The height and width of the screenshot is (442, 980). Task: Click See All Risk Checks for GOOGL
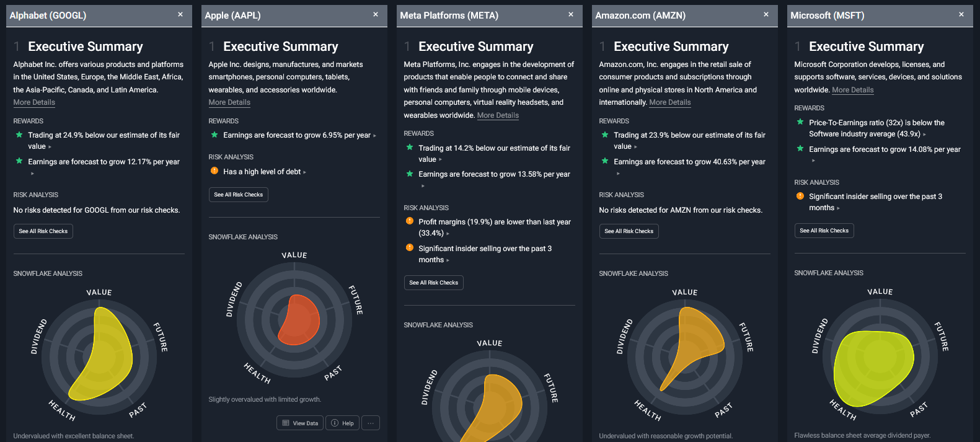(x=43, y=231)
